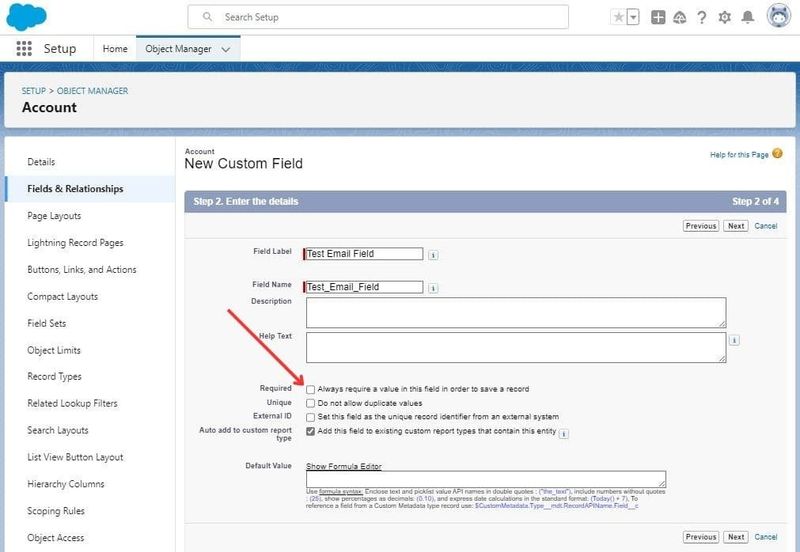This screenshot has height=552, width=800.
Task: Click into the Description text area
Action: (x=516, y=313)
